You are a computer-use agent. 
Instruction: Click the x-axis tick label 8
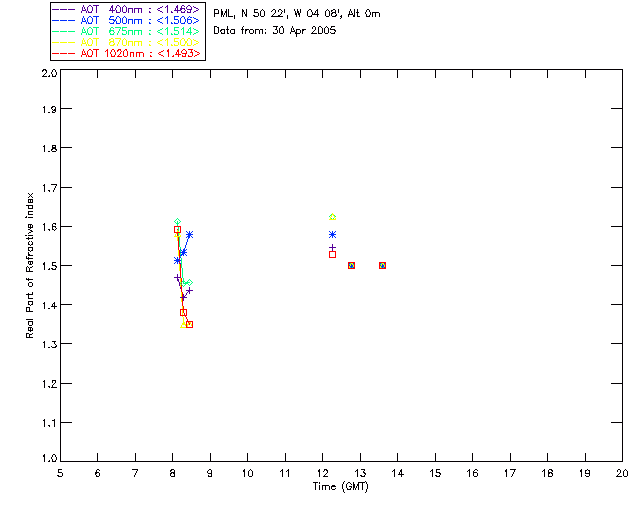coord(173,473)
